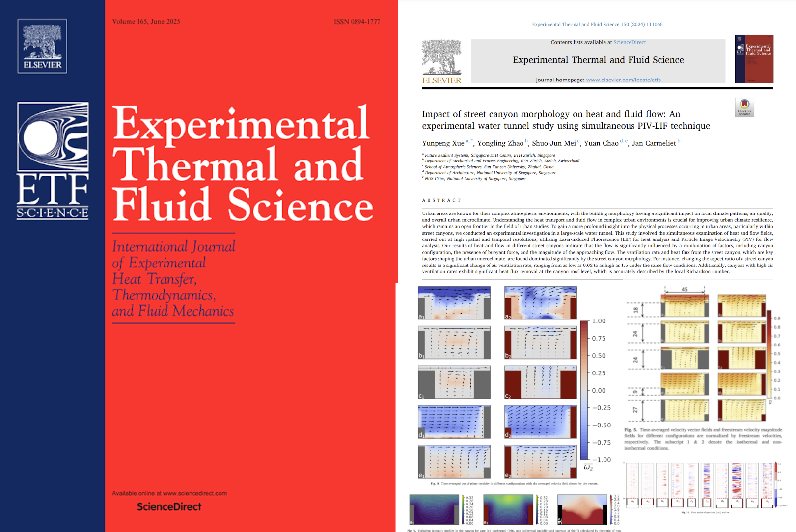Click the dimension label '45' atop Fig. 5
The image size is (796, 532).
point(685,289)
